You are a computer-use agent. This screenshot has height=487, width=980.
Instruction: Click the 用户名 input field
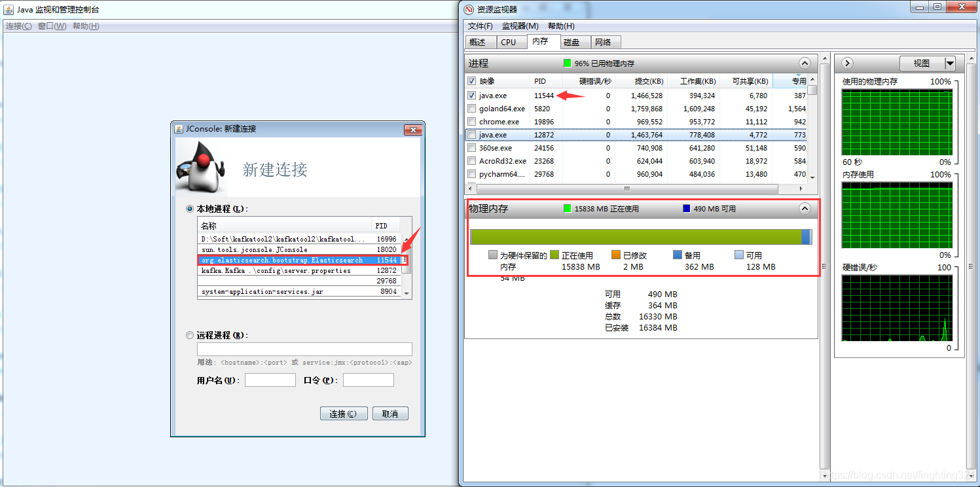click(270, 380)
